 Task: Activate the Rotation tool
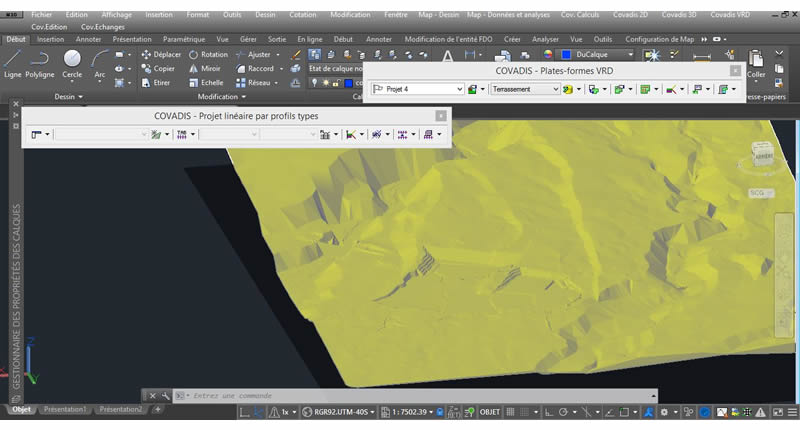tap(208, 54)
